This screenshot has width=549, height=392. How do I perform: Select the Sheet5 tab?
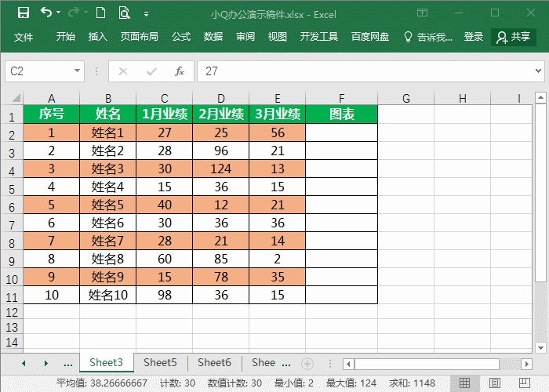[x=160, y=362]
